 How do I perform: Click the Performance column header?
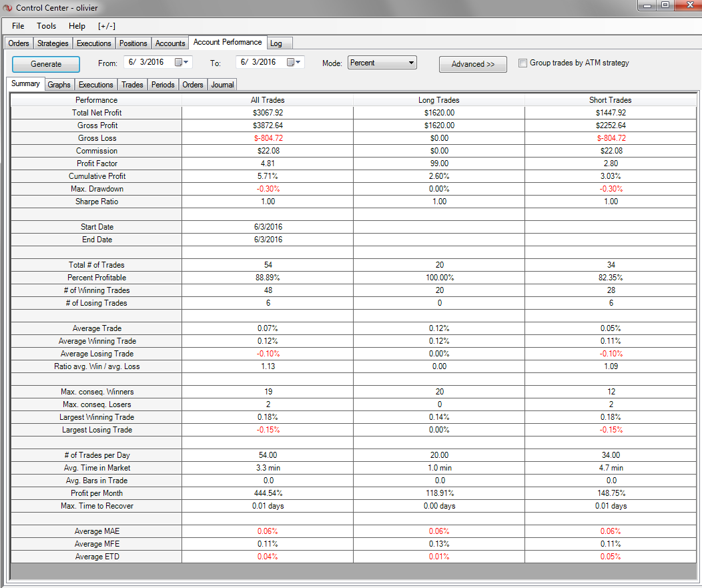click(96, 100)
